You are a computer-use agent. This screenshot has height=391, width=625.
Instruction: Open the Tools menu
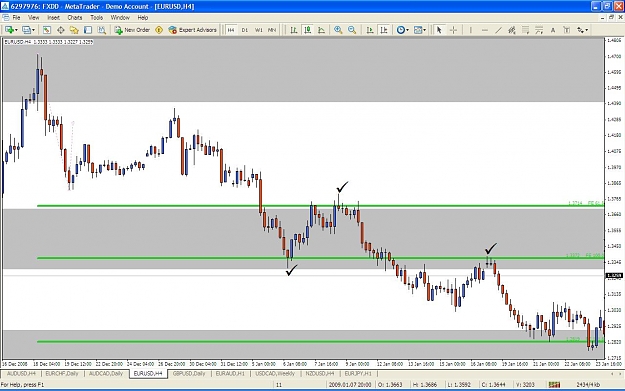96,18
